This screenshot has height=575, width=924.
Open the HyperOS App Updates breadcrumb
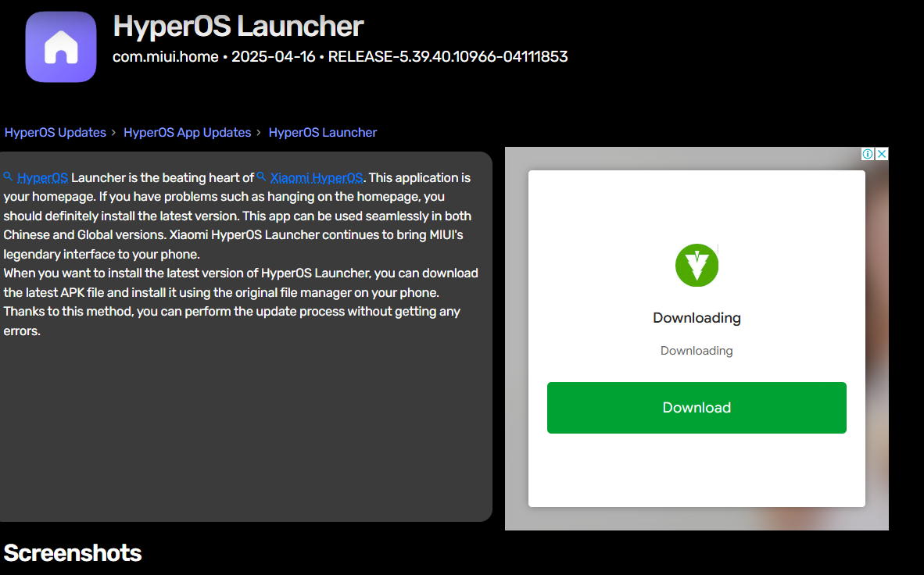click(x=188, y=133)
